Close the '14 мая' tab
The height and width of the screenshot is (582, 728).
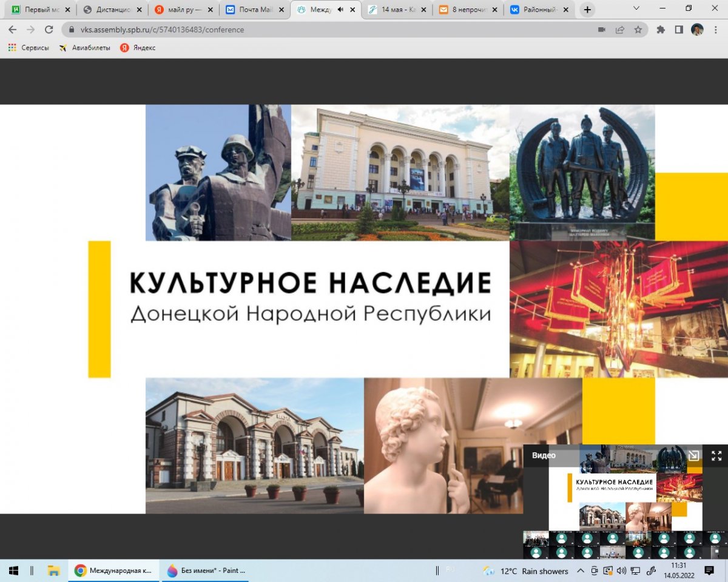coord(424,10)
